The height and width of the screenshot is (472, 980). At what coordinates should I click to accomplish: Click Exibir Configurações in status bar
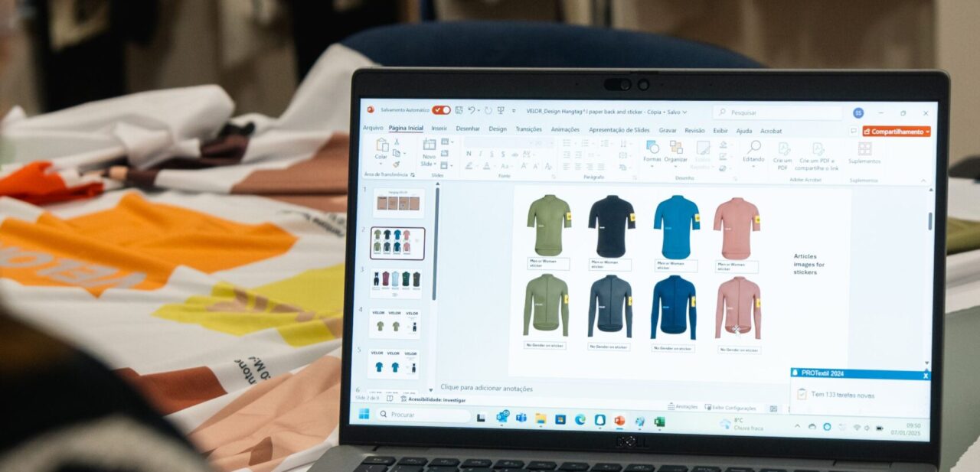730,408
